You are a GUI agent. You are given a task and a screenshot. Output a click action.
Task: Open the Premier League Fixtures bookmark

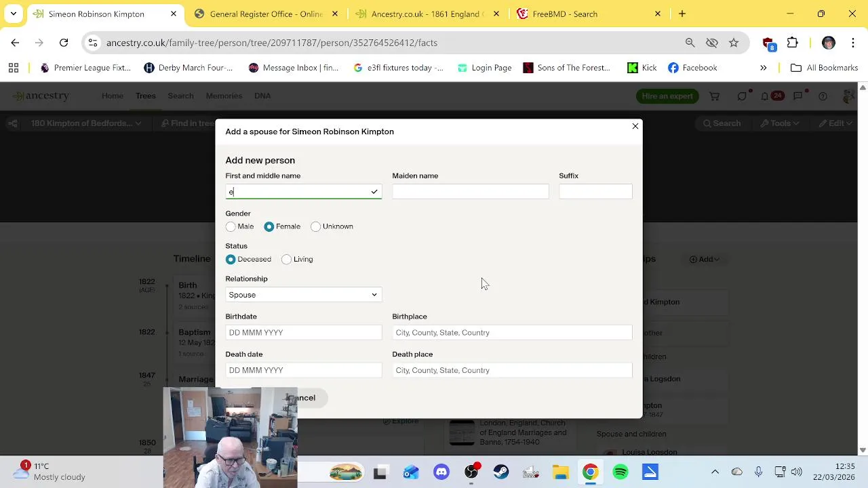tap(85, 68)
